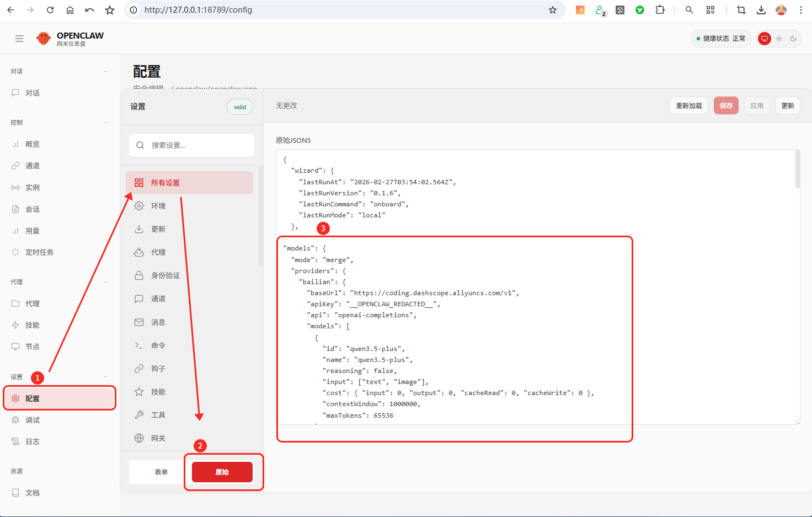Switch to the 表单 form tab

161,472
